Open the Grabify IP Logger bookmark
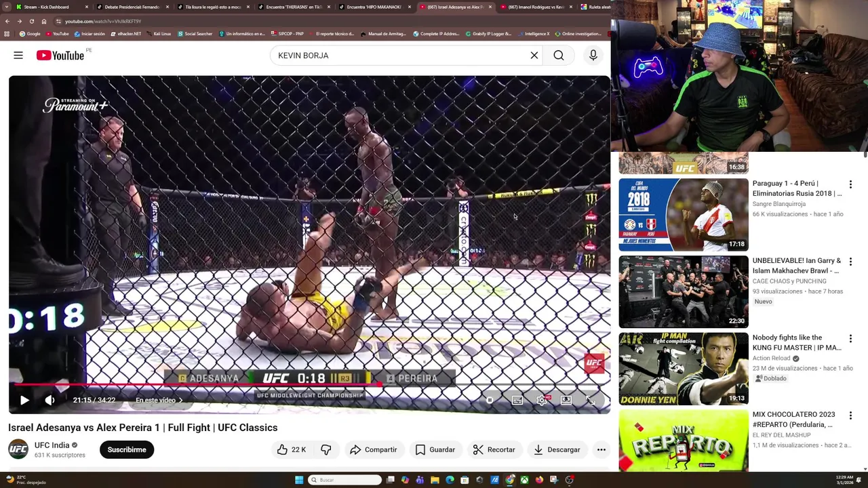 pos(489,34)
